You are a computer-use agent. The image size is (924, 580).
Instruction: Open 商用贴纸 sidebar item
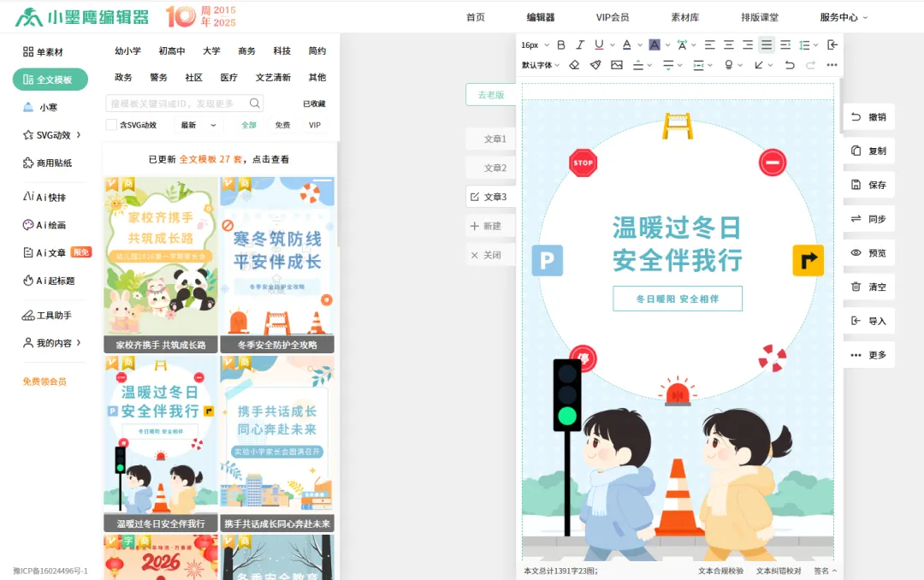(x=47, y=163)
